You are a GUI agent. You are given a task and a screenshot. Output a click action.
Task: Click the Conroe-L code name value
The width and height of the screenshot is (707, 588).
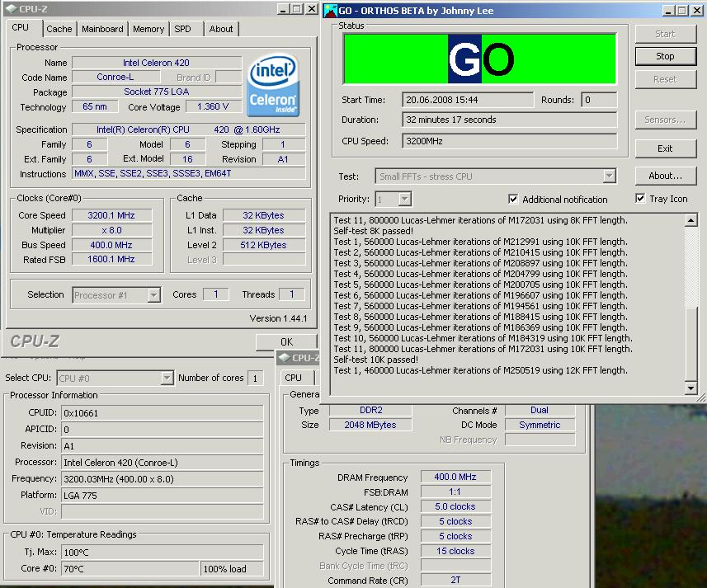pos(115,77)
